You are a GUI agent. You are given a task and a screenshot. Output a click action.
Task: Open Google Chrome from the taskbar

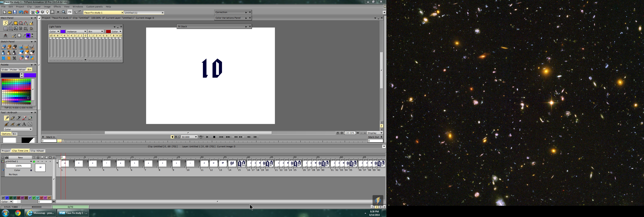click(18, 213)
